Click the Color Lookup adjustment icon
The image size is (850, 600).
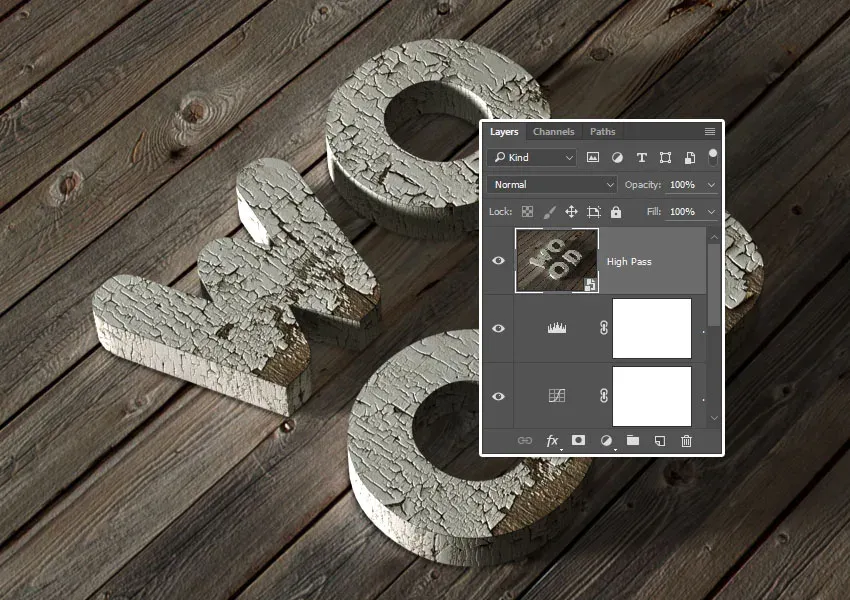557,396
